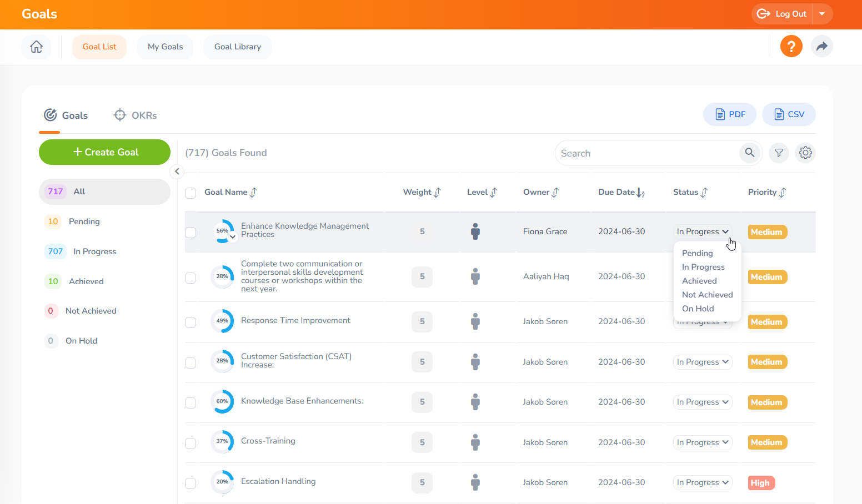Expand the 56% progress chevron

[x=233, y=237]
